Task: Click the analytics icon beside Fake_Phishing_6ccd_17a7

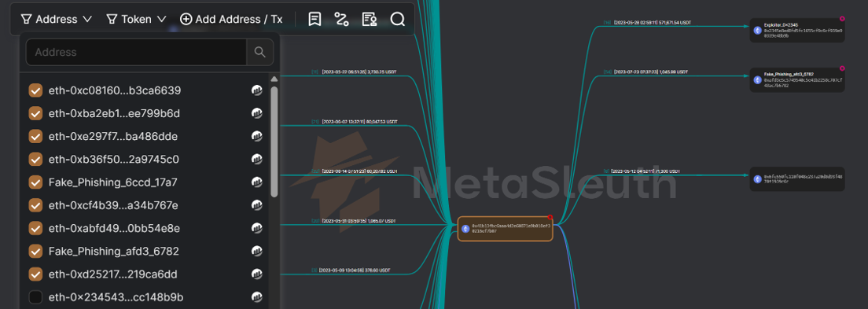Action: point(257,182)
